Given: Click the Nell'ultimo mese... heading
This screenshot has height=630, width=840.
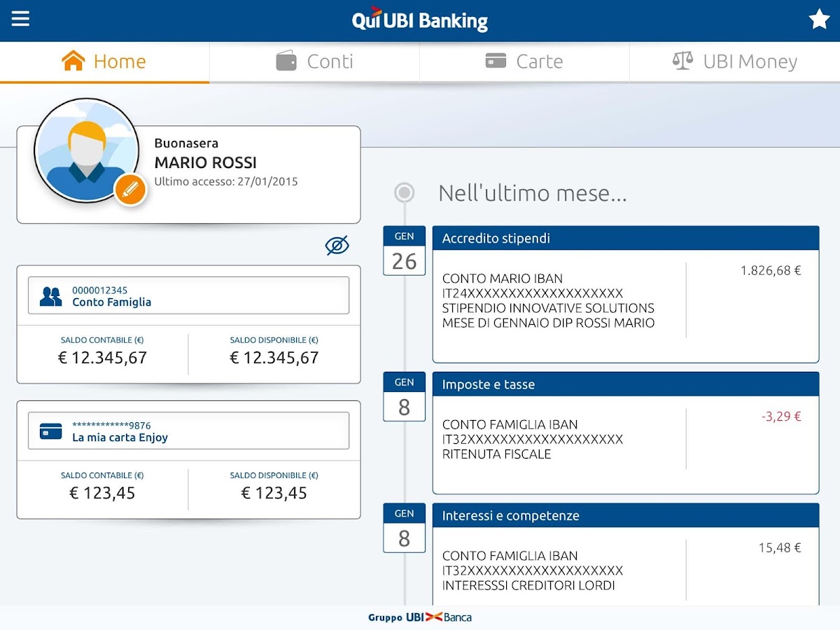Looking at the screenshot, I should coord(533,193).
